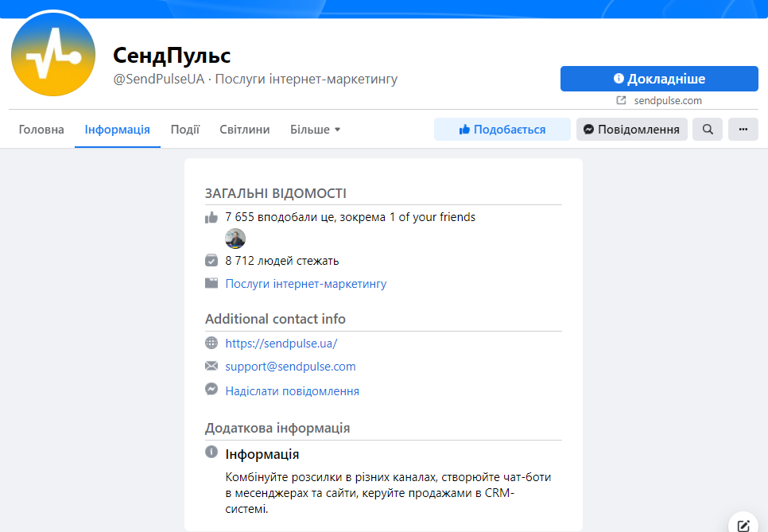768x532 pixels.
Task: Click the envelope icon beside email address
Action: [211, 366]
